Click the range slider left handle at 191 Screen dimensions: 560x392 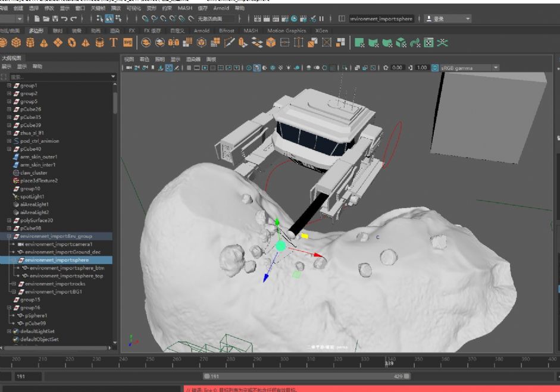click(x=207, y=377)
